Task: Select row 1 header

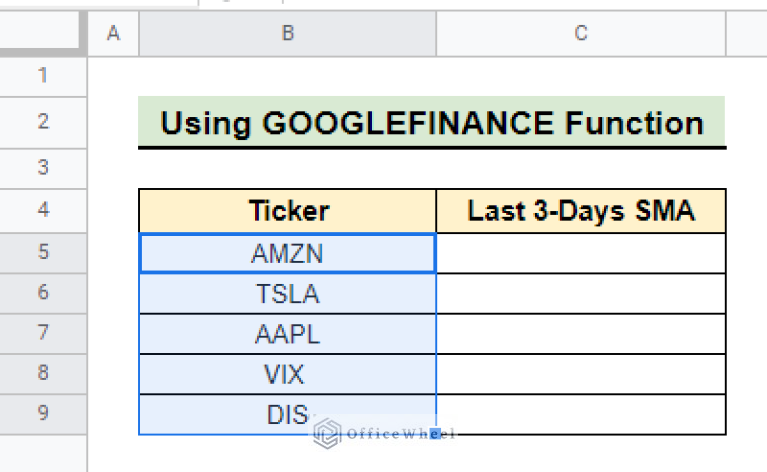Action: click(x=43, y=75)
